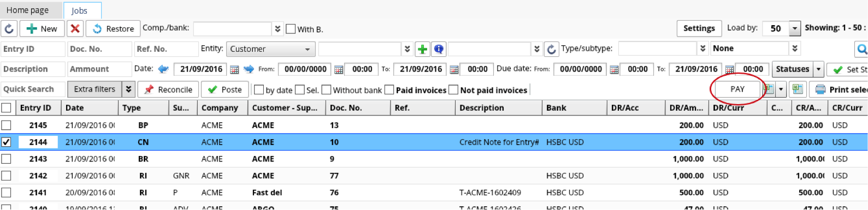
Task: Uncheck the row checkbox for entry 2144
Action: (x=7, y=142)
